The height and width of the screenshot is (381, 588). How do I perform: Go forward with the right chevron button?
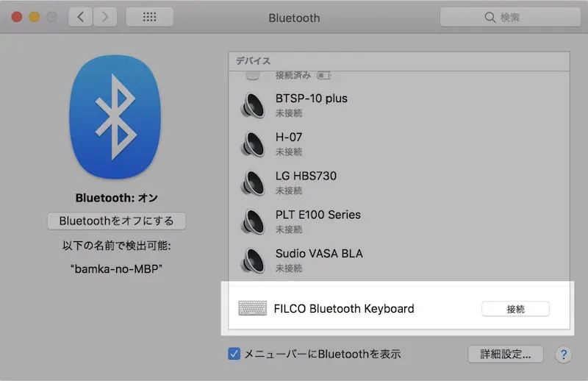click(x=105, y=17)
